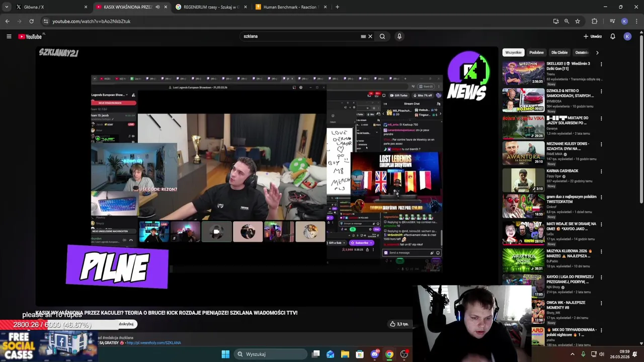This screenshot has width=644, height=362.
Task: Open NIEZNANE KULISY DENIS thumbnail
Action: (523, 153)
